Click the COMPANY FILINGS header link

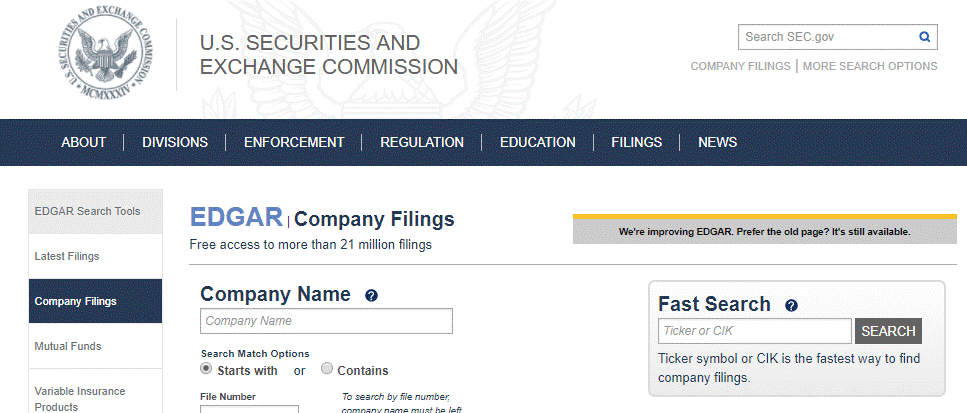(x=740, y=66)
